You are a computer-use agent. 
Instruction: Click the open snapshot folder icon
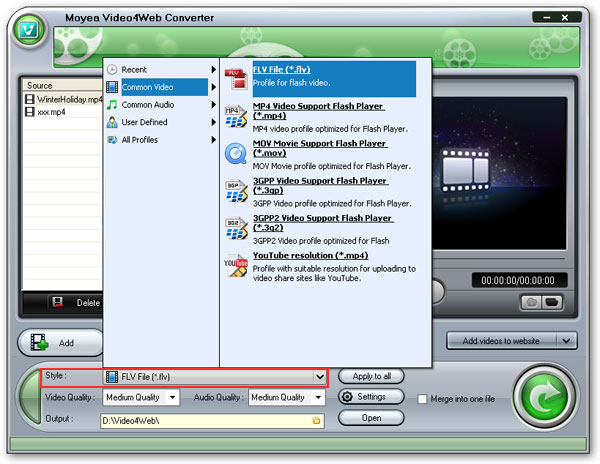coord(551,302)
